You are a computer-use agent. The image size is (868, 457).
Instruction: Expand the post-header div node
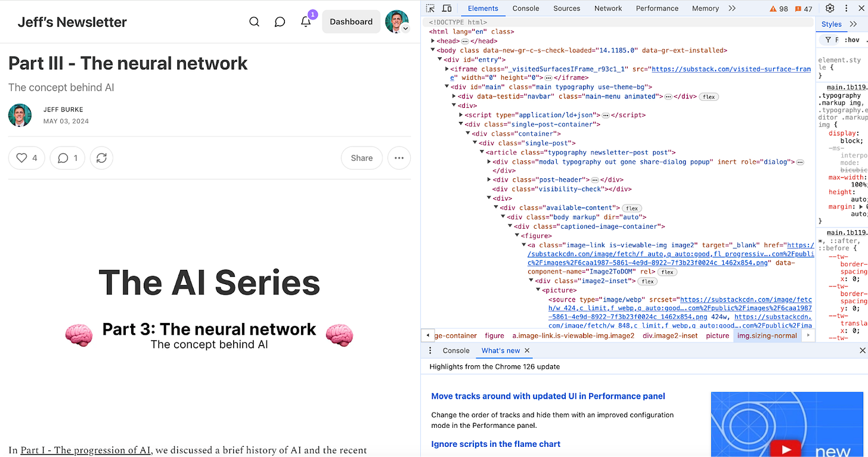[489, 180]
